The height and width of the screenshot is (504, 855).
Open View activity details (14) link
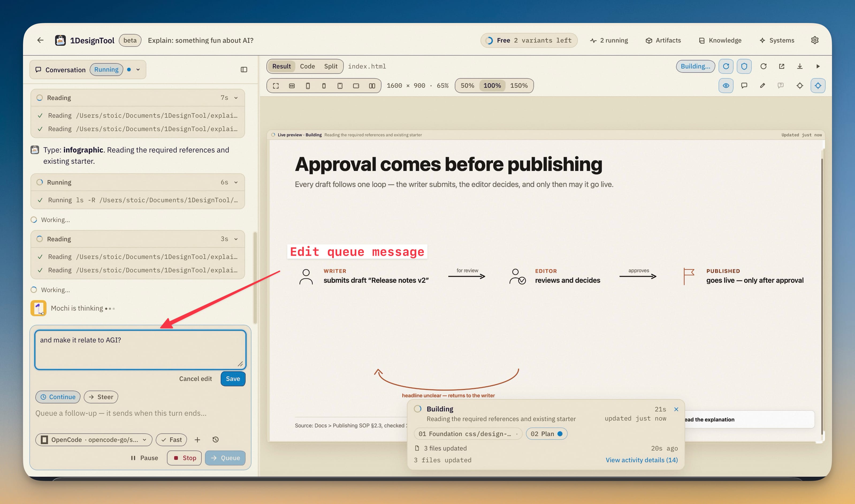(642, 460)
